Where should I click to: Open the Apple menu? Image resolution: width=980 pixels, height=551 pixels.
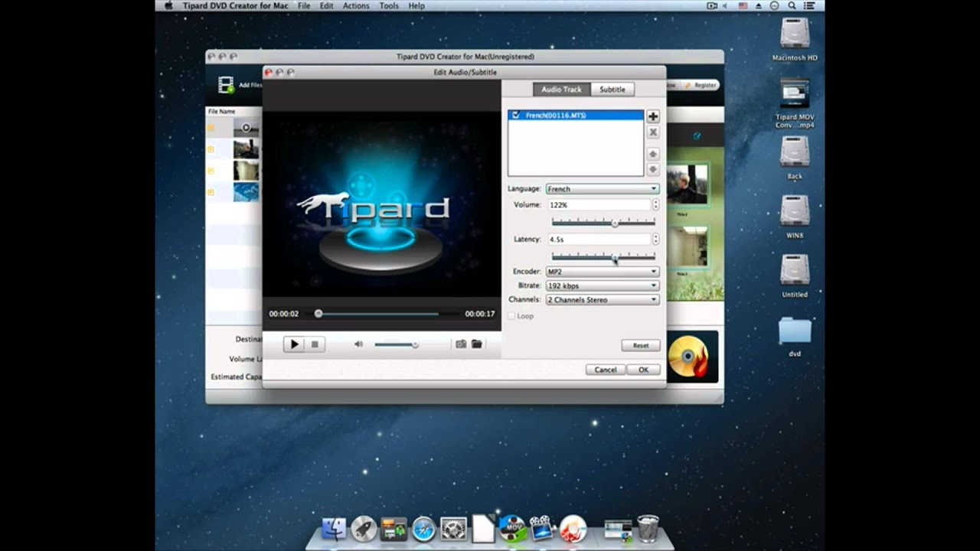pyautogui.click(x=168, y=5)
